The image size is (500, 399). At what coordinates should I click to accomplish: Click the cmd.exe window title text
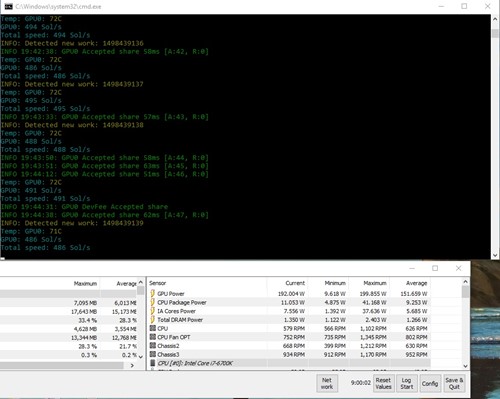click(x=58, y=6)
